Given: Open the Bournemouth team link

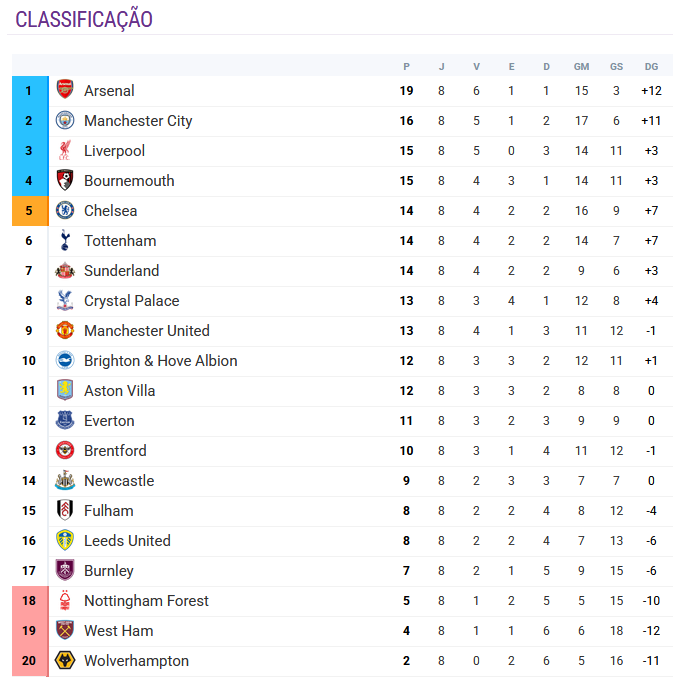Looking at the screenshot, I should 129,181.
